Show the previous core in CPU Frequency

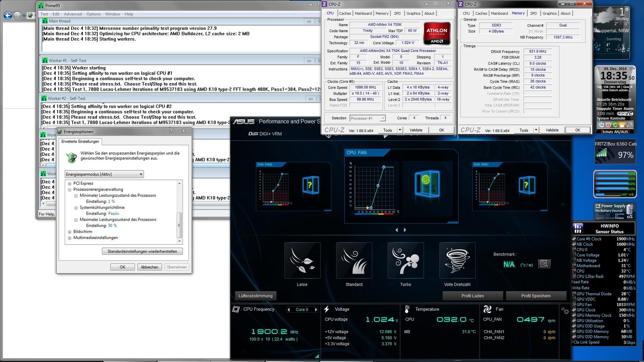(289, 310)
